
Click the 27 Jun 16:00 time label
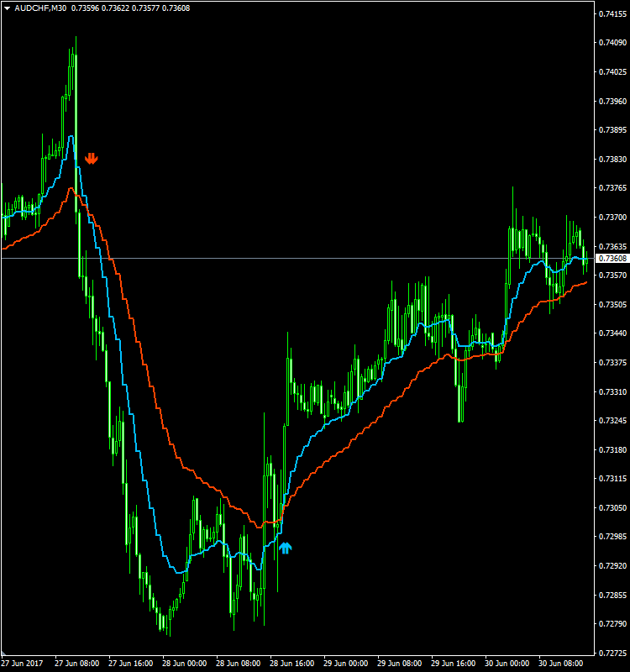click(x=131, y=664)
